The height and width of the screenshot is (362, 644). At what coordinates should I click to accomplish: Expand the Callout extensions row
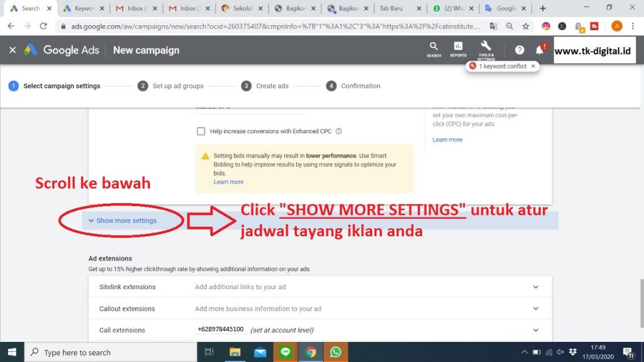(535, 309)
